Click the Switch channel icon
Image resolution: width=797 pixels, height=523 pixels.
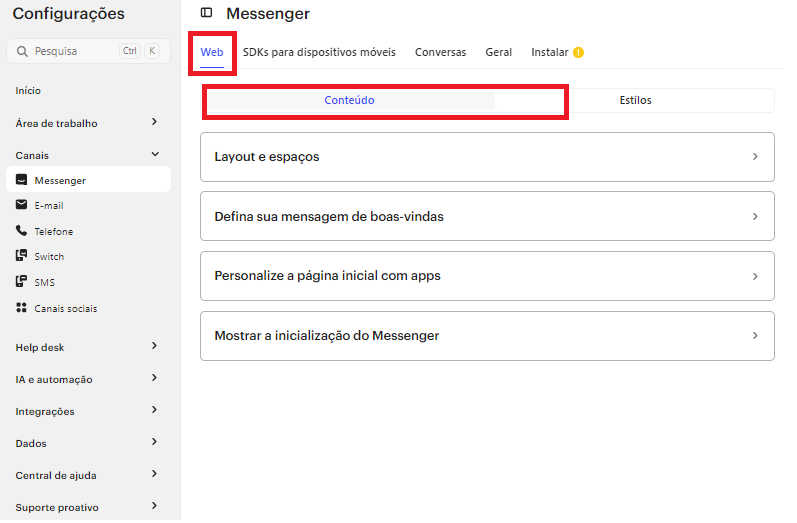(x=22, y=257)
